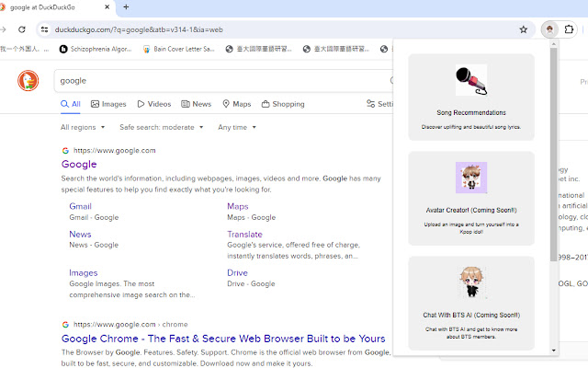Open the News sitelink under Google
This screenshot has height=368, width=588.
(x=80, y=234)
